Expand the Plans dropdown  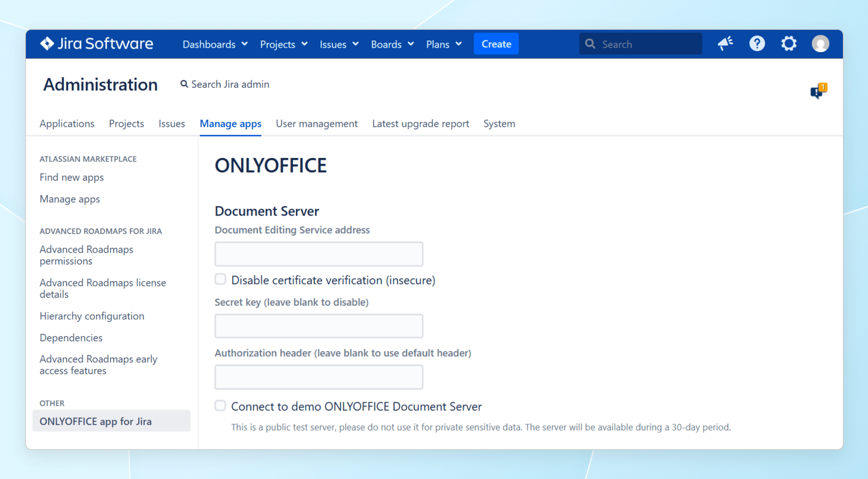444,44
